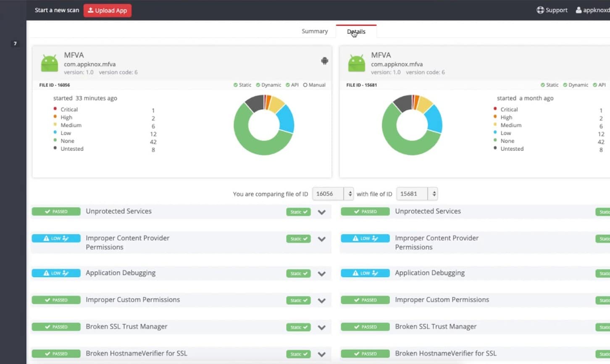Click PASSED badge of left Unprotected Services
This screenshot has width=610, height=364.
click(56, 212)
